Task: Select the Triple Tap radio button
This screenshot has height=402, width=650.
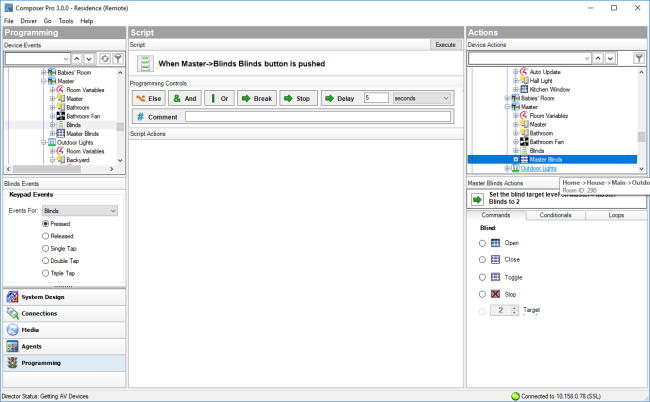Action: [46, 274]
